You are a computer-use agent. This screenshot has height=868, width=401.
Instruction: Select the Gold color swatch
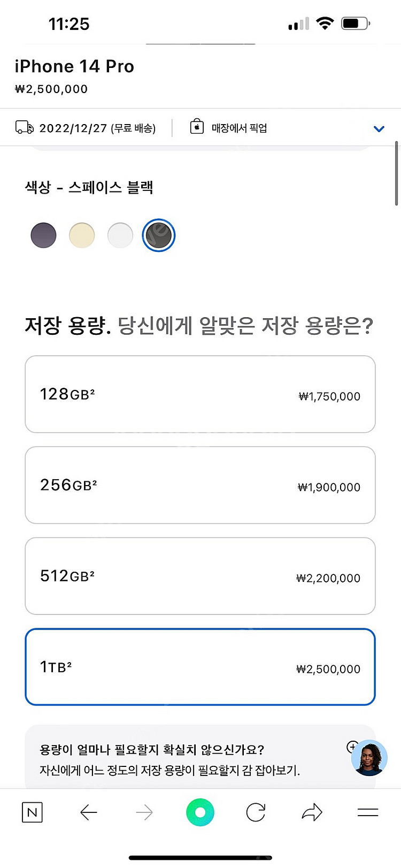82,235
